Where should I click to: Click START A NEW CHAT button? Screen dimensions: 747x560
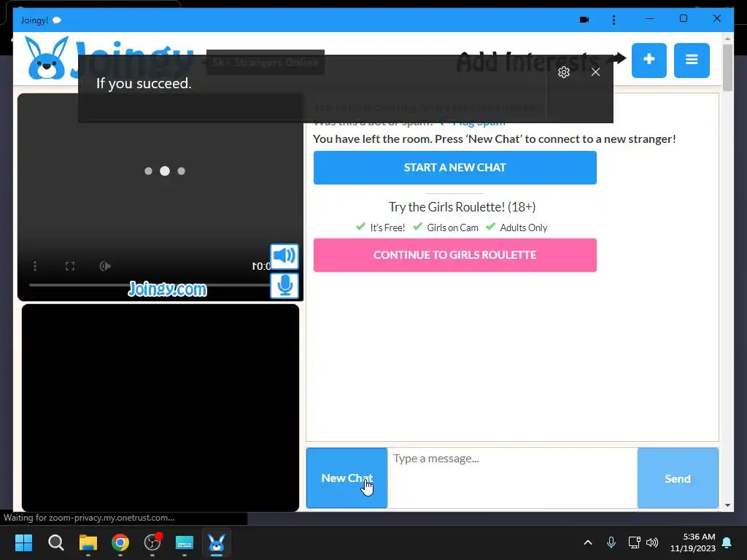455,168
